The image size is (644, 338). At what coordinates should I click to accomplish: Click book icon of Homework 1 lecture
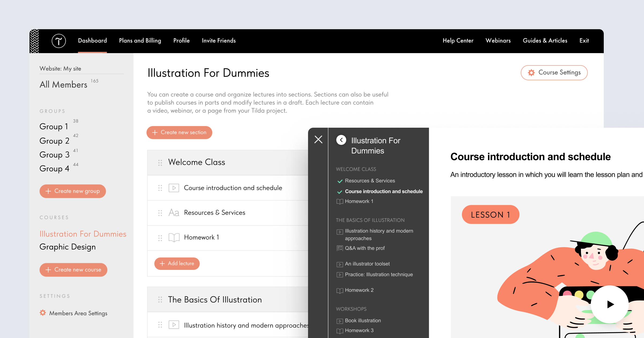[x=174, y=237]
